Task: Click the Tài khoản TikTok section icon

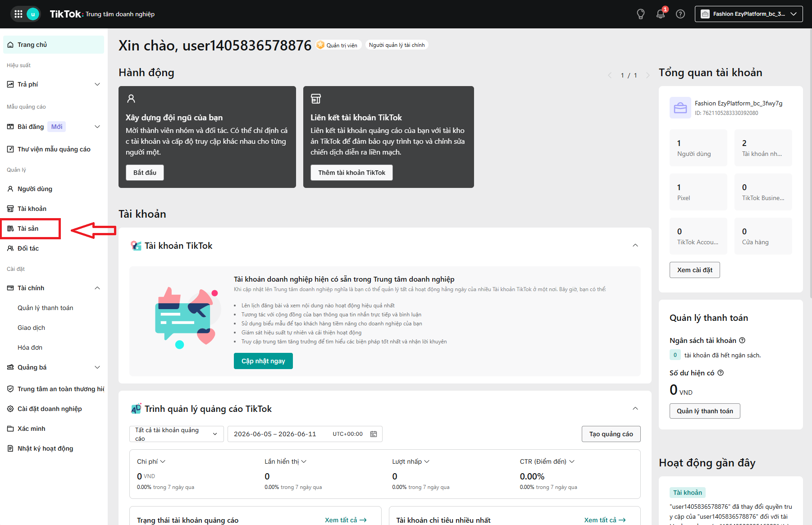Action: click(x=136, y=246)
